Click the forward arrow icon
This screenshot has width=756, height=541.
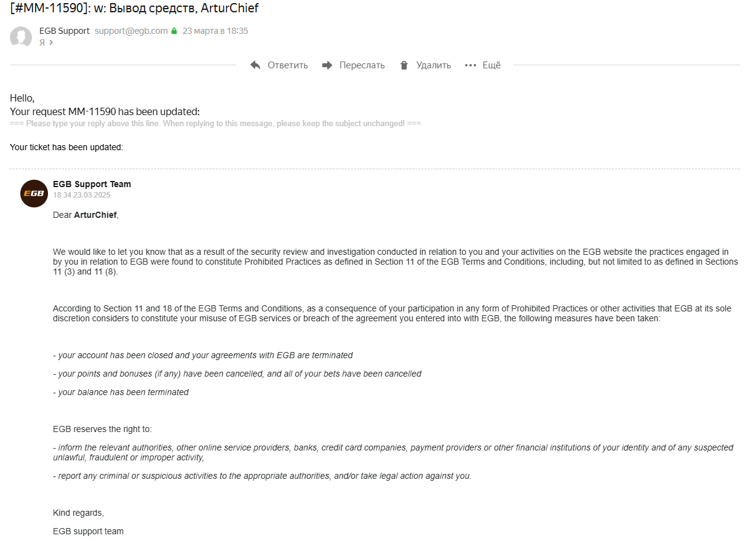(327, 65)
